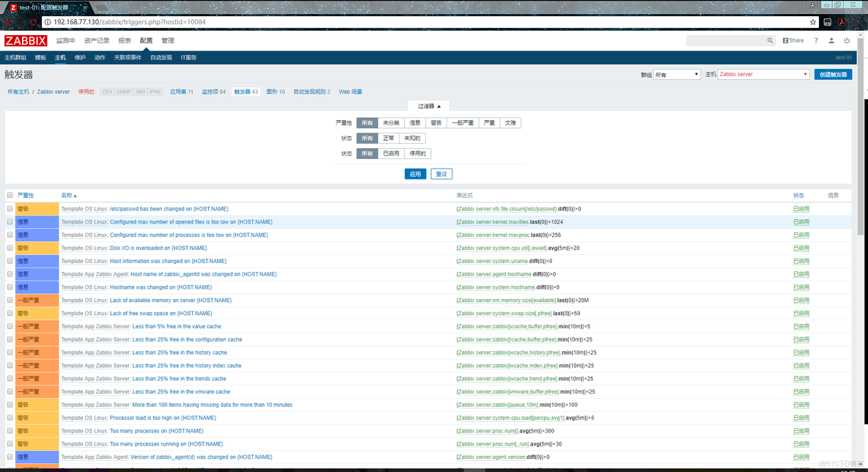Collapse the 过滤器 filter panel
The width and height of the screenshot is (868, 472).
429,106
